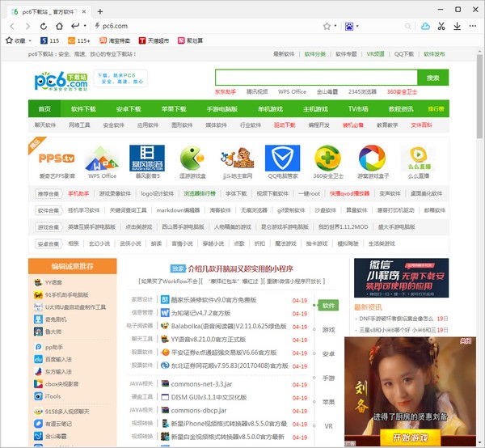Viewport: 485px width, 448px height.
Task: Expand the dropdown next to bookmark star
Action: point(336,26)
